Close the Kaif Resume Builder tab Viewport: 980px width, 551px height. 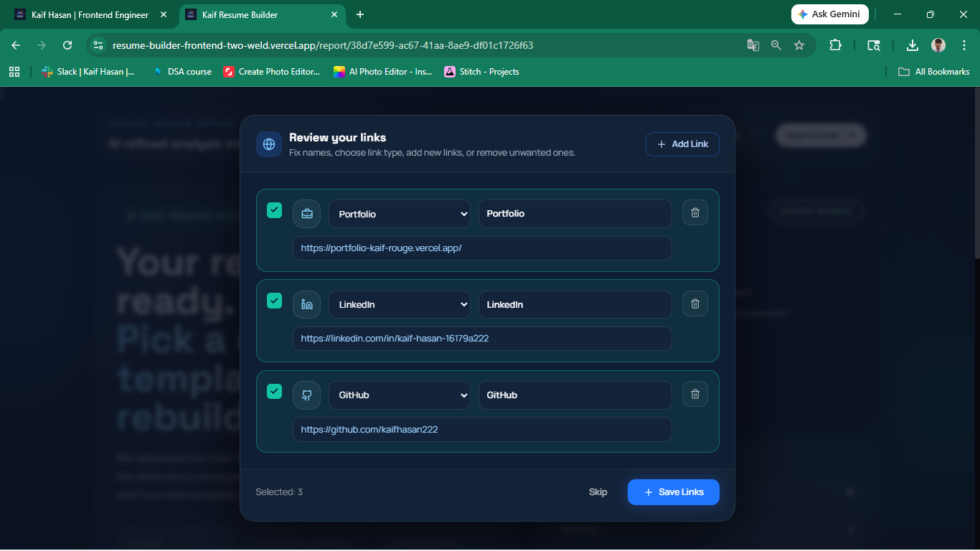coord(334,14)
